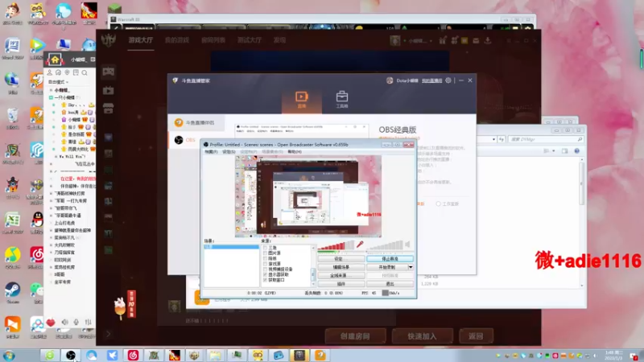This screenshot has width=644, height=362.
Task: Toggle the 显示器获取 source checkbox
Action: (266, 274)
